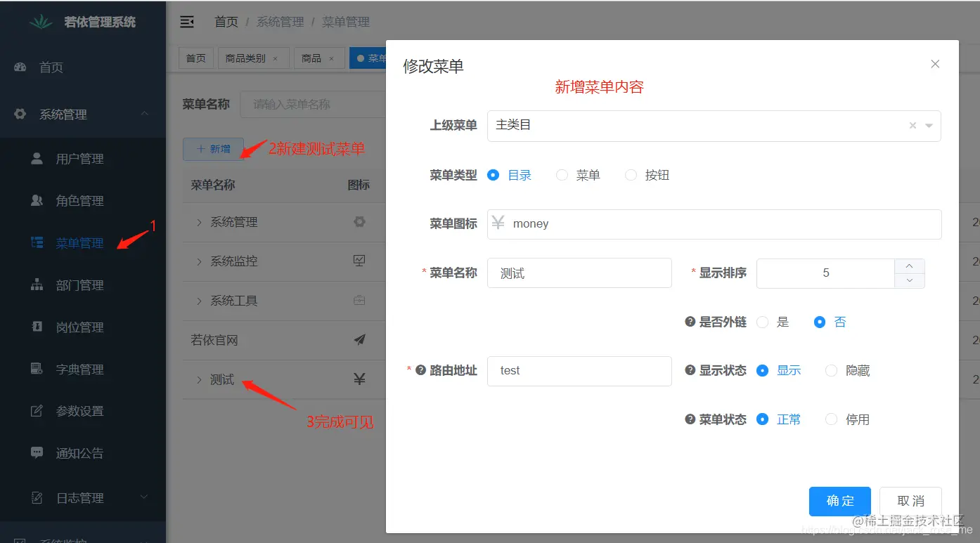Click the gear icon beside 系统管理 row

(x=359, y=221)
